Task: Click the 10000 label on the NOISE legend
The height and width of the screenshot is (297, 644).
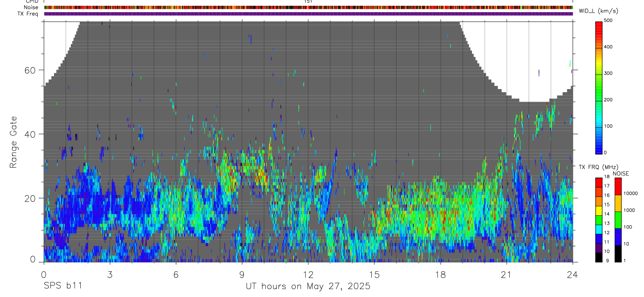Action: pyautogui.click(x=630, y=193)
